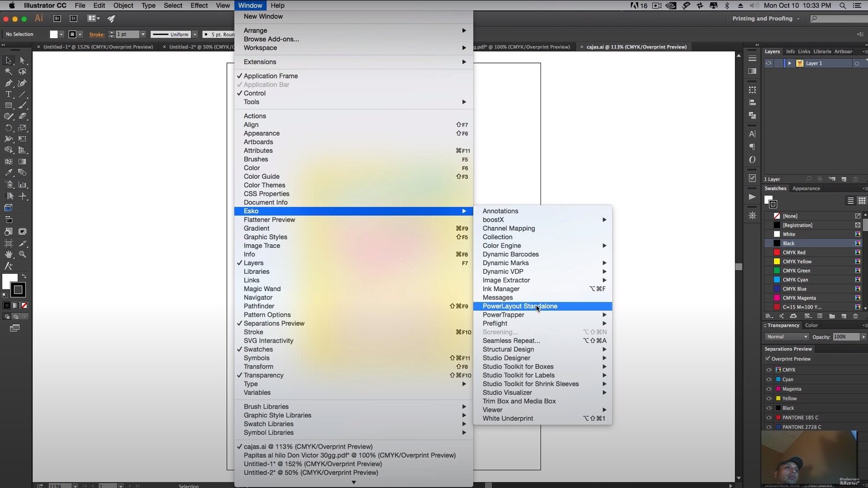The width and height of the screenshot is (868, 488).
Task: Select the Selection tool arrow
Action: (9, 60)
